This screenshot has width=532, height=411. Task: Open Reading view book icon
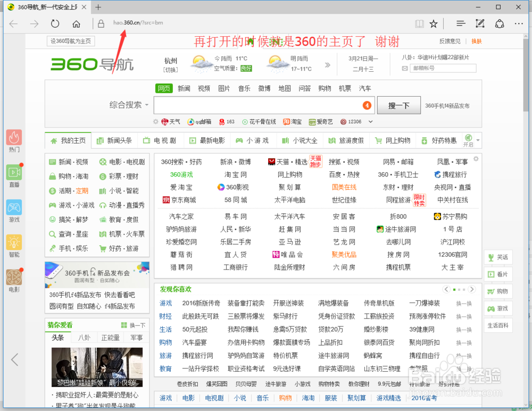coord(419,23)
